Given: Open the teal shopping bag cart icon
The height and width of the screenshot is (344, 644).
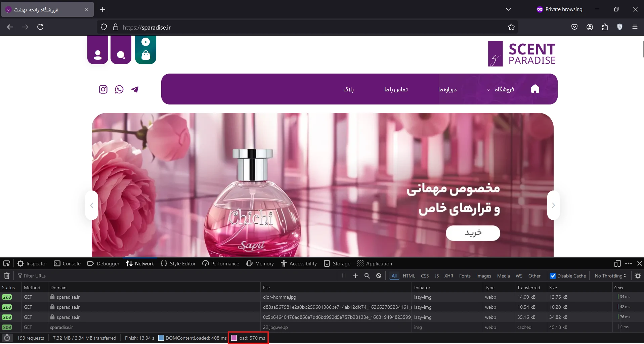Looking at the screenshot, I should [x=145, y=50].
